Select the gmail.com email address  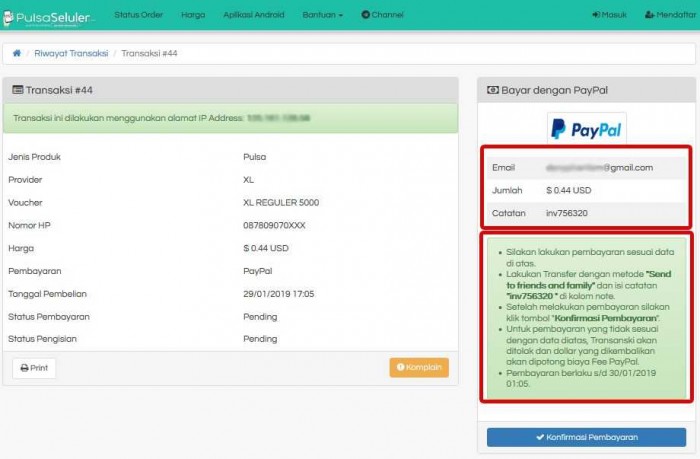coord(599,167)
